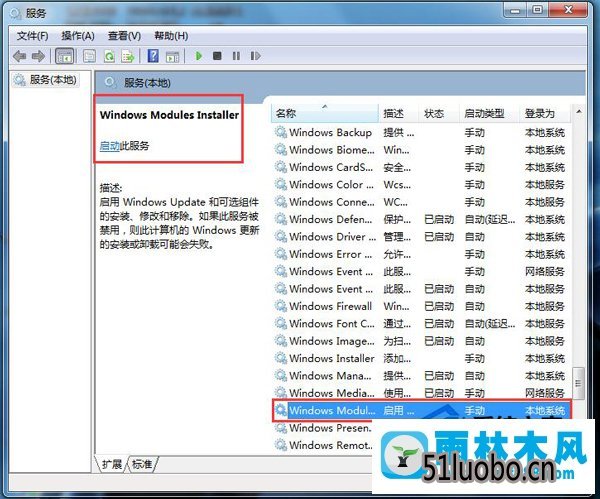Click 已启动 status of Windows Driver row
Image resolution: width=600 pixels, height=499 pixels.
tap(439, 237)
